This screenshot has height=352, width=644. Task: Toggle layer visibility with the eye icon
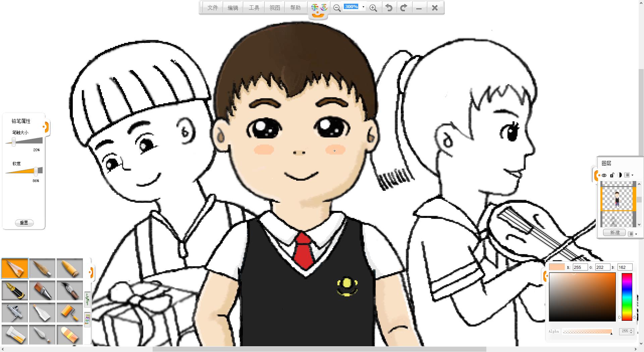(604, 175)
